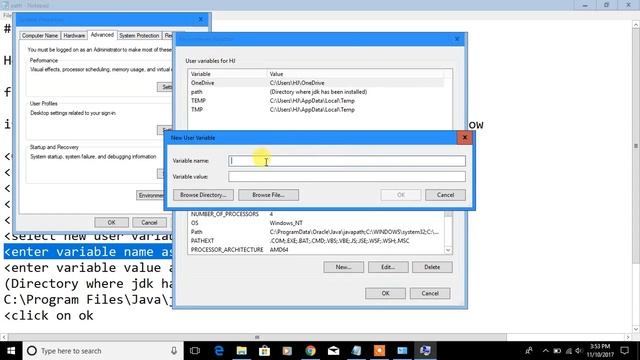Select the TMP user variable row
Viewport: 640px width, 360px height.
coord(316,110)
